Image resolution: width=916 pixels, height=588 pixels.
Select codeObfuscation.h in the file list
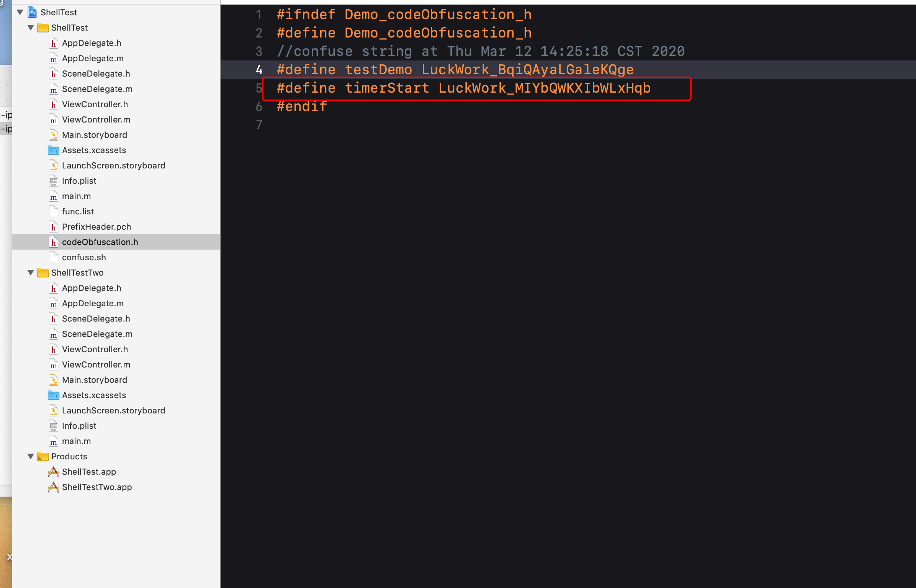coord(100,242)
